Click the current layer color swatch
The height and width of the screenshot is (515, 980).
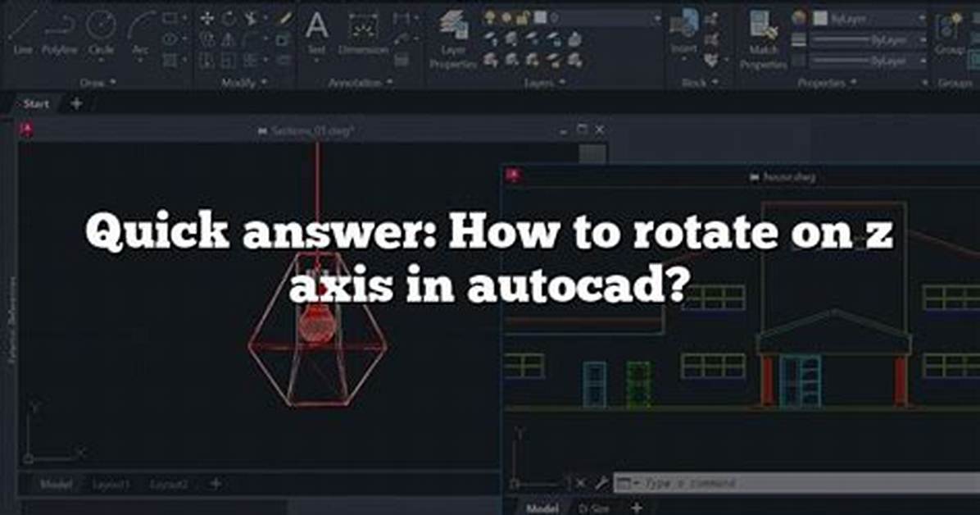(x=539, y=18)
